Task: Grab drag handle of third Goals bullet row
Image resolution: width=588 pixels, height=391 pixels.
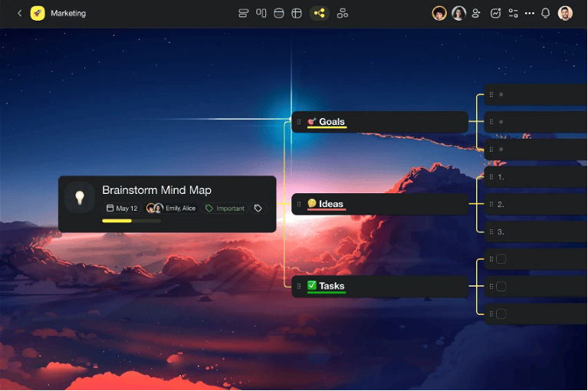Action: (491, 149)
